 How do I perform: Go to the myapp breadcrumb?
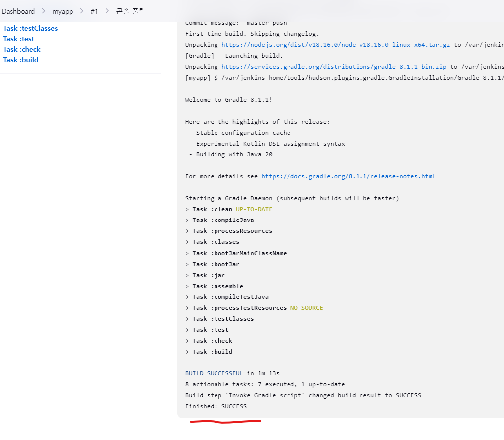coord(63,11)
